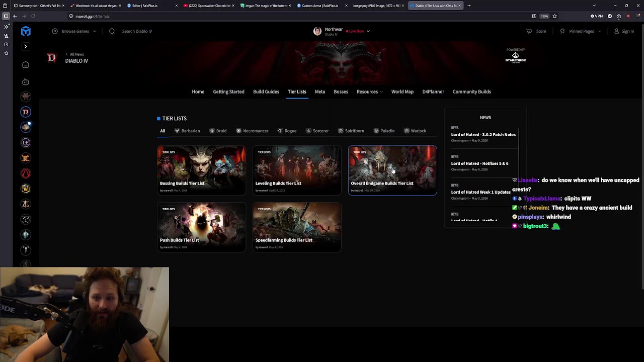The image size is (644, 362).
Task: Open Push Builds Tier List card
Action: [x=201, y=227]
